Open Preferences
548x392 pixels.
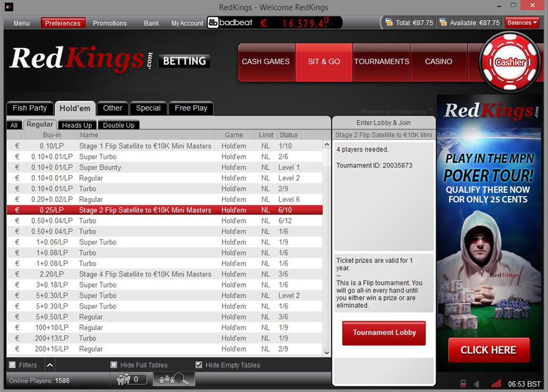63,23
